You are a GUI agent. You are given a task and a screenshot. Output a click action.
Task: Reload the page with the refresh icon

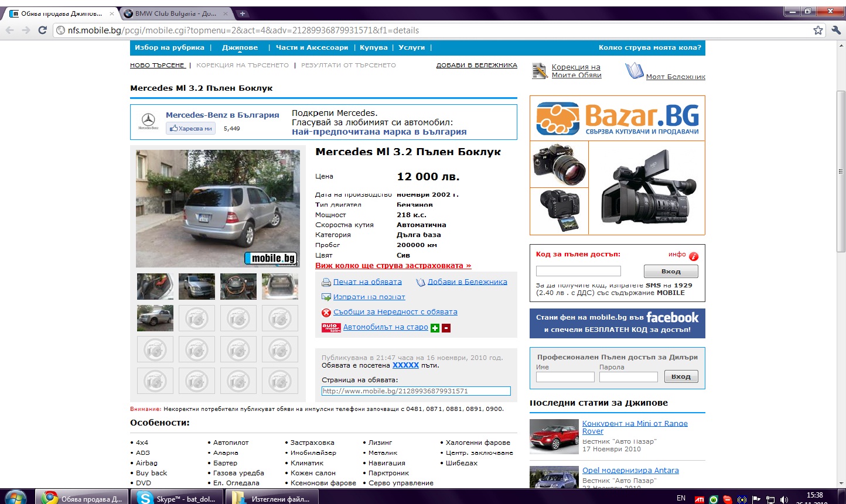pos(42,30)
